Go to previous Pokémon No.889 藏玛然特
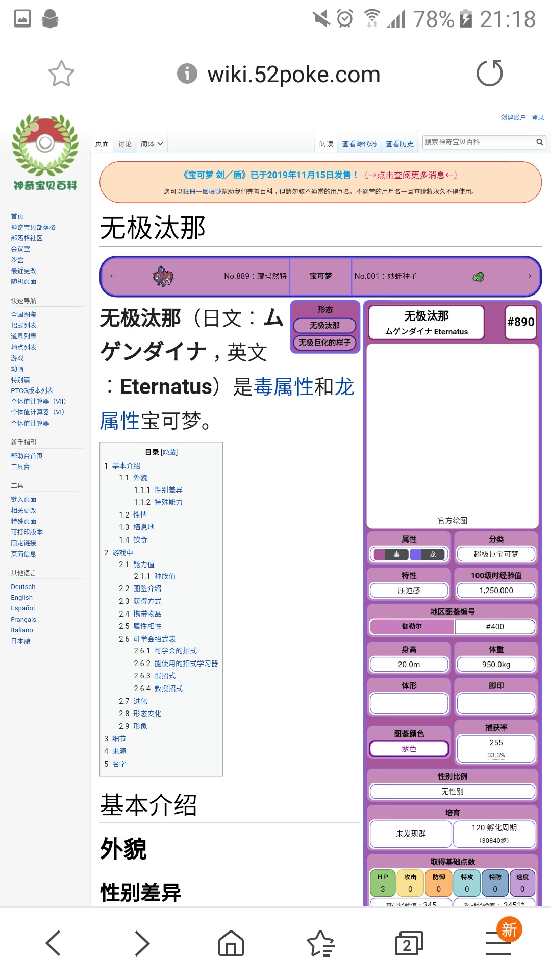Screen dimensions: 551x980 tap(255, 276)
